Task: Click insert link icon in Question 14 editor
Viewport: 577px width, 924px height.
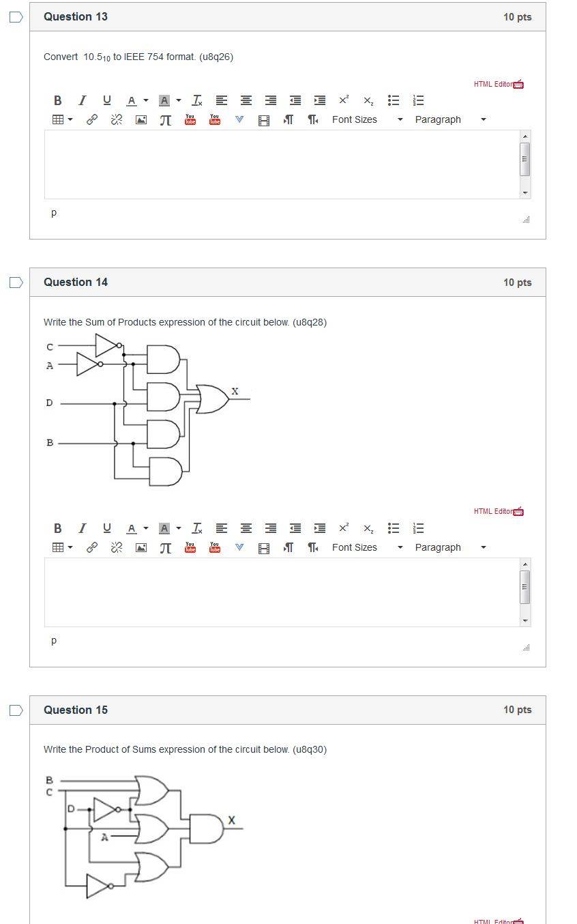Action: click(x=91, y=547)
